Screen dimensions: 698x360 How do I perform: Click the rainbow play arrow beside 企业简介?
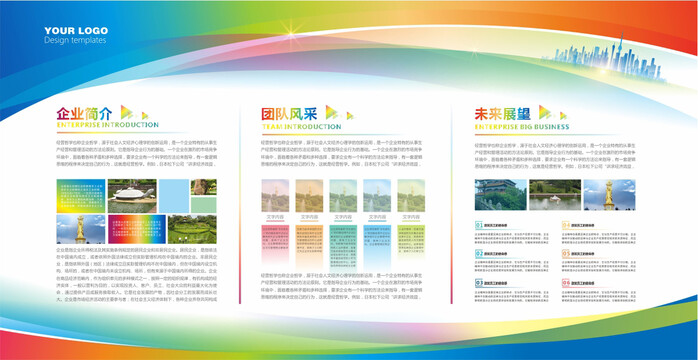pos(127,112)
